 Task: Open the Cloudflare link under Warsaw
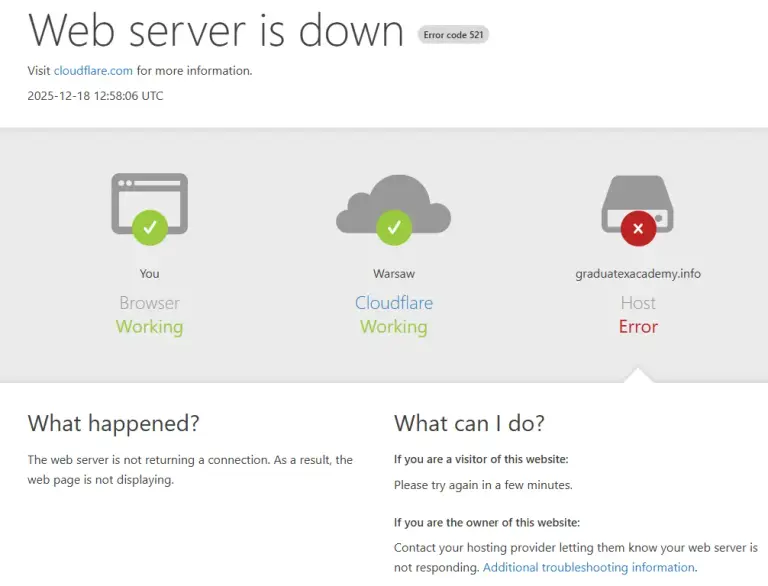coord(394,303)
